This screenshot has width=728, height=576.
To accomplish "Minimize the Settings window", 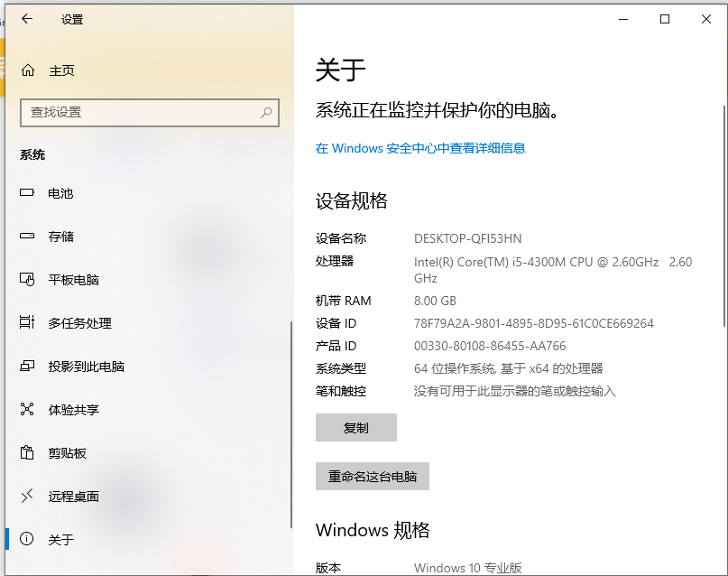I will click(623, 19).
